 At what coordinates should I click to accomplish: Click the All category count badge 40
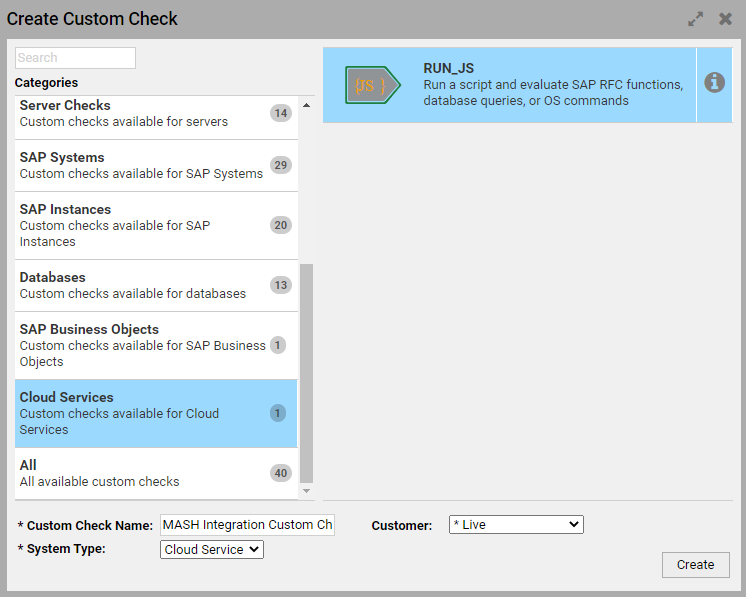tap(281, 473)
